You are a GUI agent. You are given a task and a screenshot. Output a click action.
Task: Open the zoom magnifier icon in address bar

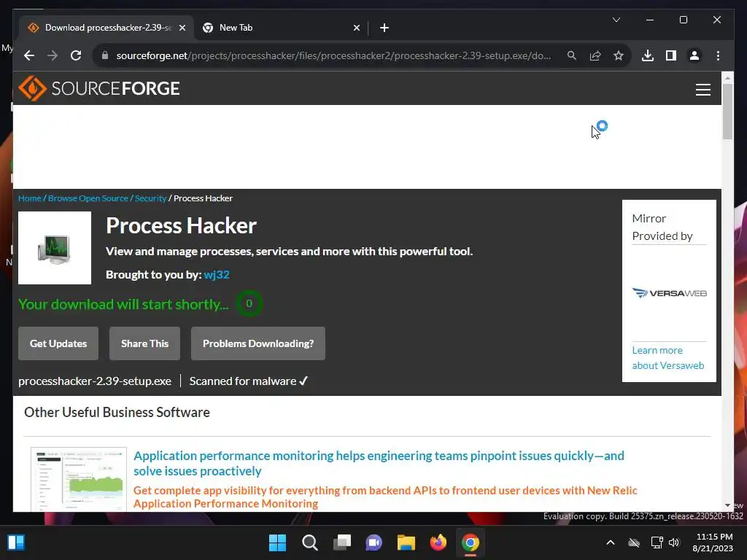(572, 55)
